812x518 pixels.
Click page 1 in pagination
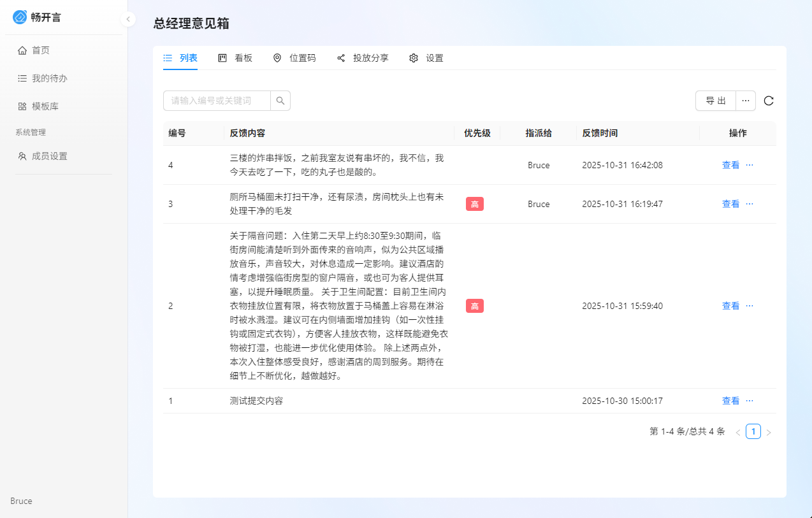[753, 432]
